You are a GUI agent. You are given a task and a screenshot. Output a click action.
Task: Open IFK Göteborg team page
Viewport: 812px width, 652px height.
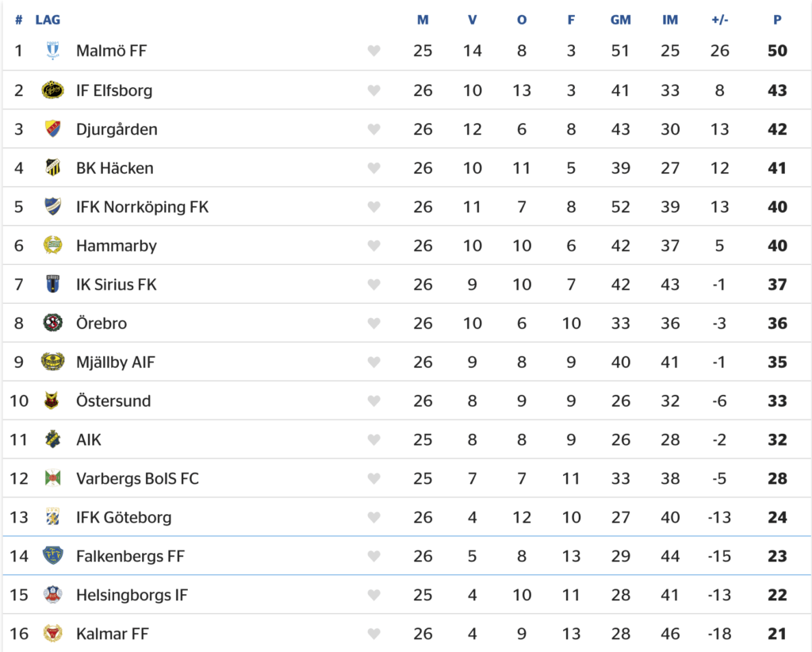pos(123,517)
